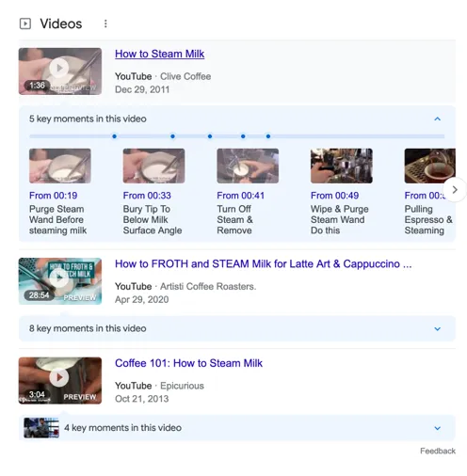Click the Feedback link
The height and width of the screenshot is (476, 467).
[x=438, y=451]
